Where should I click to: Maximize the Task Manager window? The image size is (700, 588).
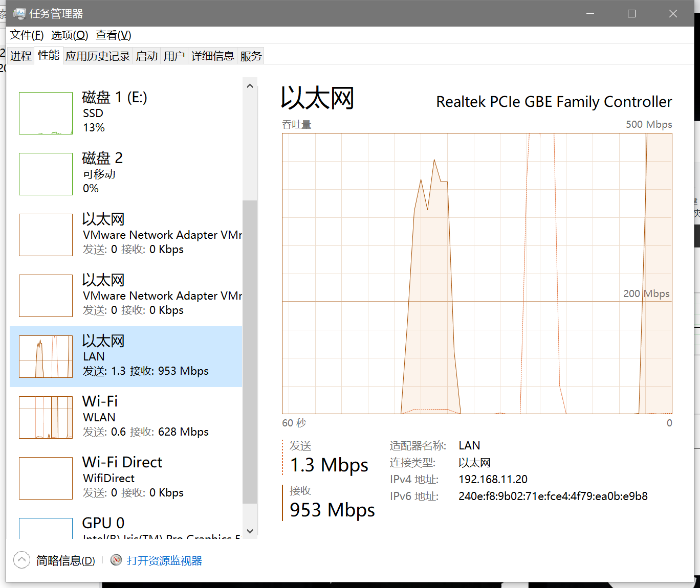click(631, 14)
